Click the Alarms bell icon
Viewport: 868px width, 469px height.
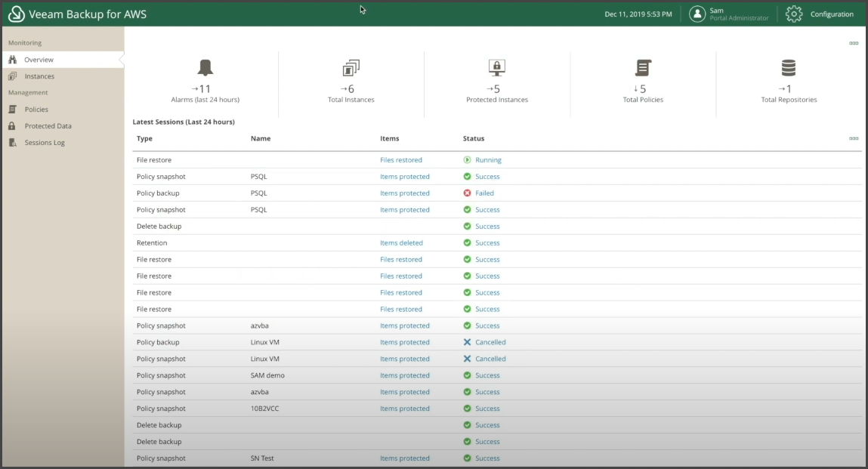205,68
